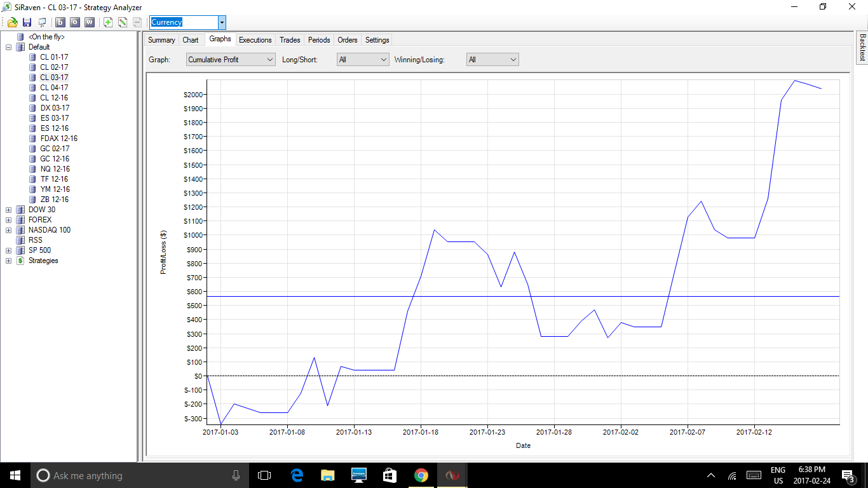
Task: Open Windows Store from the taskbar
Action: [x=390, y=475]
